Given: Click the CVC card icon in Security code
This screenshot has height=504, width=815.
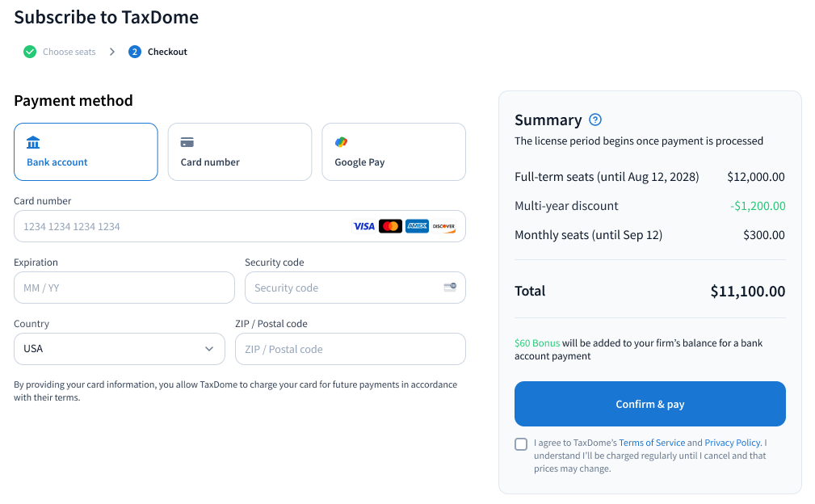Looking at the screenshot, I should [x=450, y=287].
